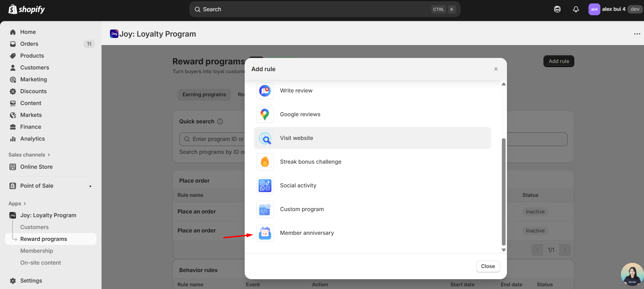Open Membership under Joy Loyalty Program

point(37,251)
